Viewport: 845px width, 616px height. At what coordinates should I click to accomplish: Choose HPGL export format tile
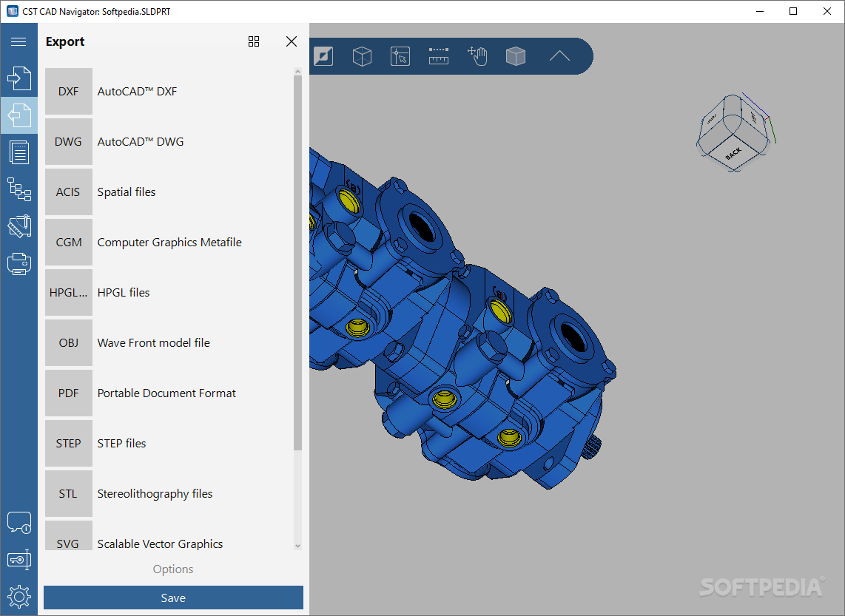(68, 292)
